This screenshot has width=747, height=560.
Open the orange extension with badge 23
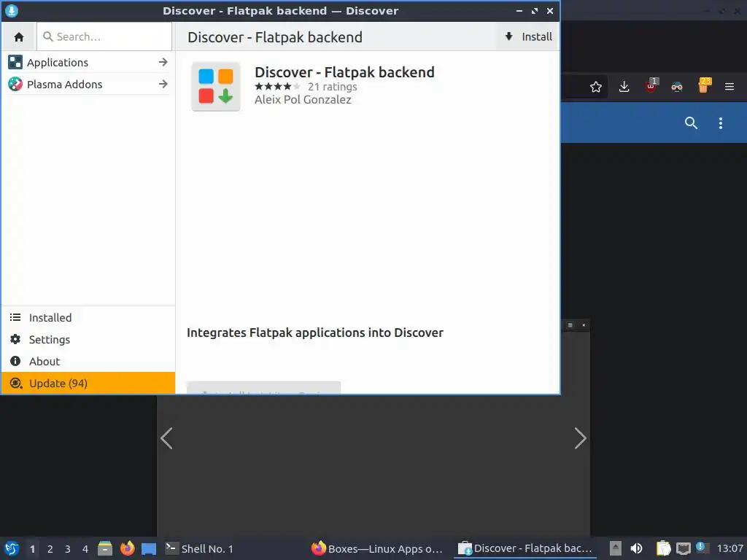coord(704,86)
